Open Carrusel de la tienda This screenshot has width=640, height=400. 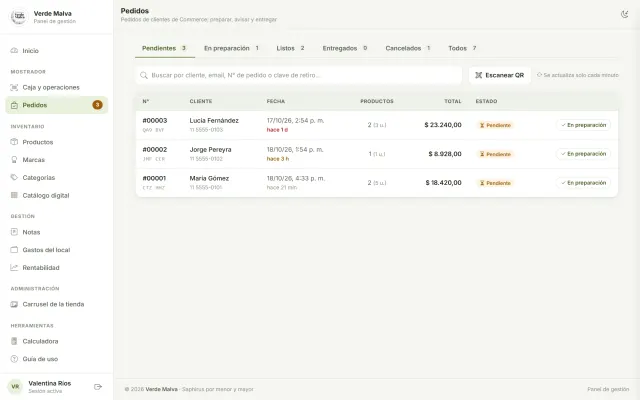point(57,304)
